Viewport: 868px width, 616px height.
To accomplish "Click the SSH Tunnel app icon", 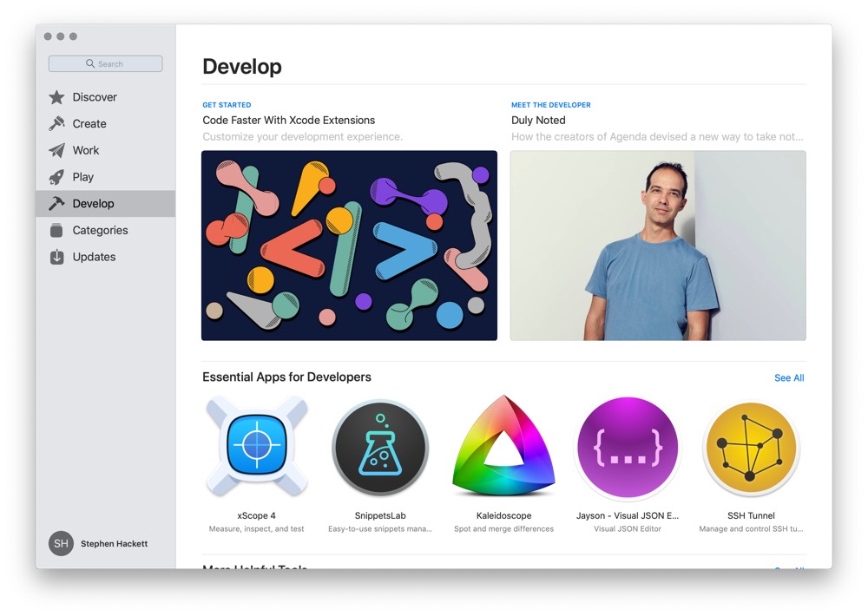I will click(x=751, y=448).
